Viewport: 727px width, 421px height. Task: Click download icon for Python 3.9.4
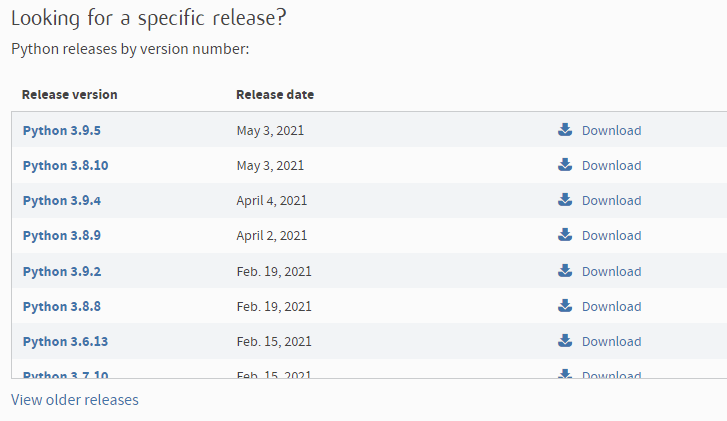pos(565,200)
